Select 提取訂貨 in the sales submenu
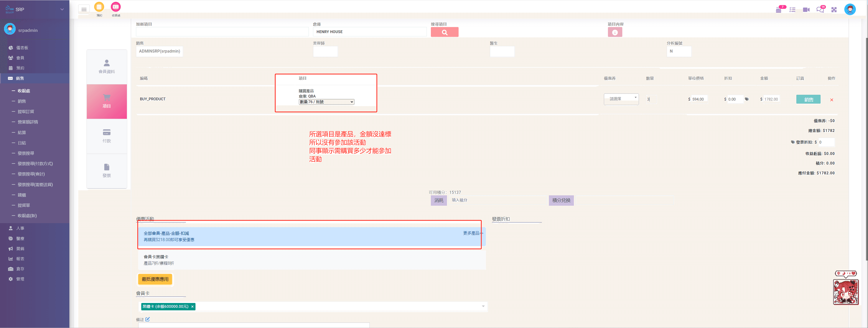This screenshot has height=328, width=868. point(26,112)
